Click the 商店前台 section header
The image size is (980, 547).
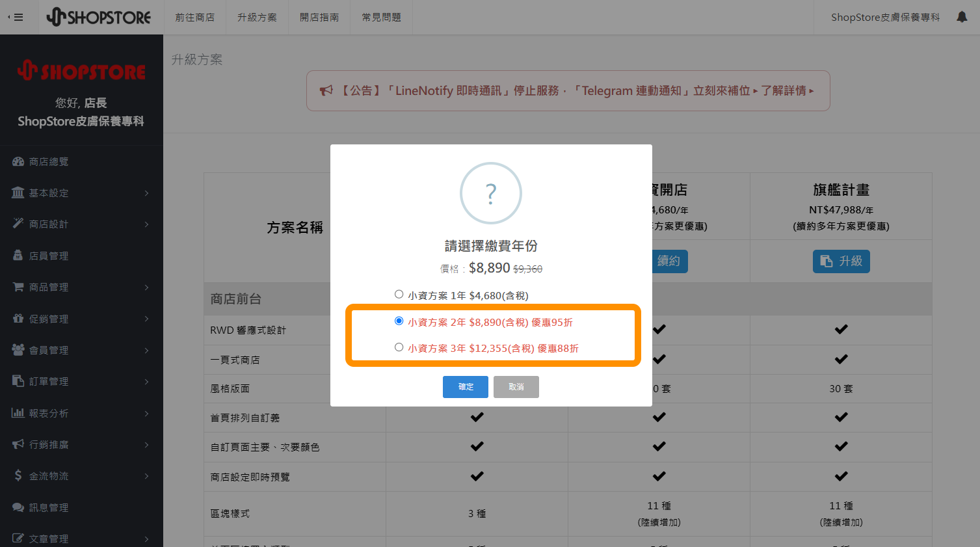235,299
